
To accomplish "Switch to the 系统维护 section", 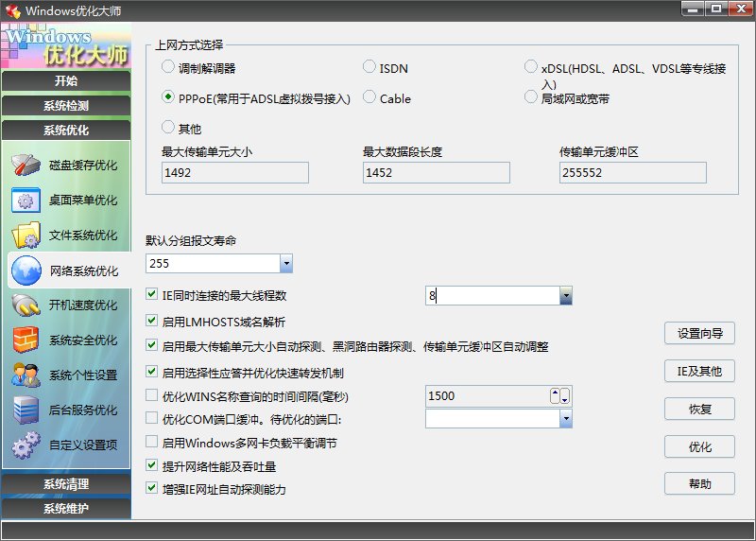I will coord(66,508).
